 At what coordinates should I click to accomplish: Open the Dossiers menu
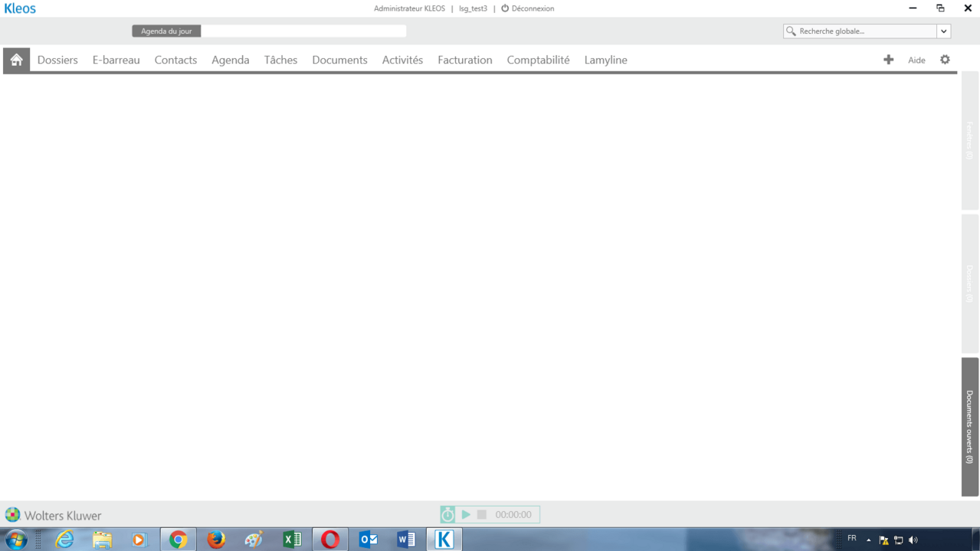coord(57,60)
